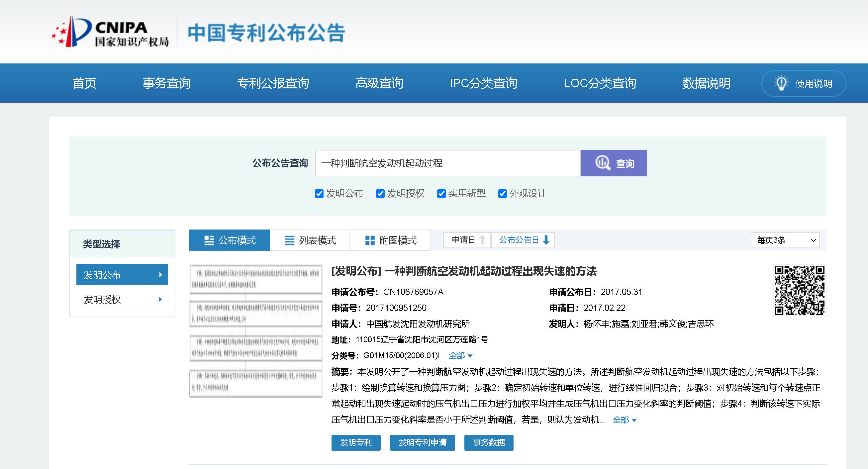The image size is (868, 469).
Task: Click the 发明专利申请 button
Action: coord(422,442)
